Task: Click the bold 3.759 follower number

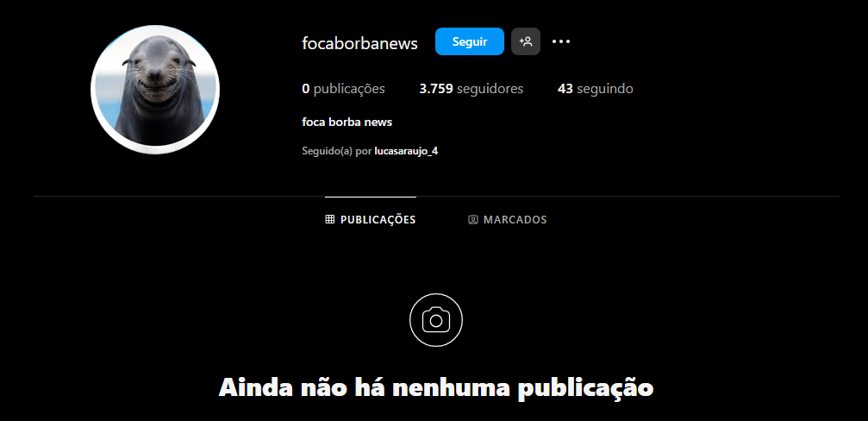Action: click(436, 89)
